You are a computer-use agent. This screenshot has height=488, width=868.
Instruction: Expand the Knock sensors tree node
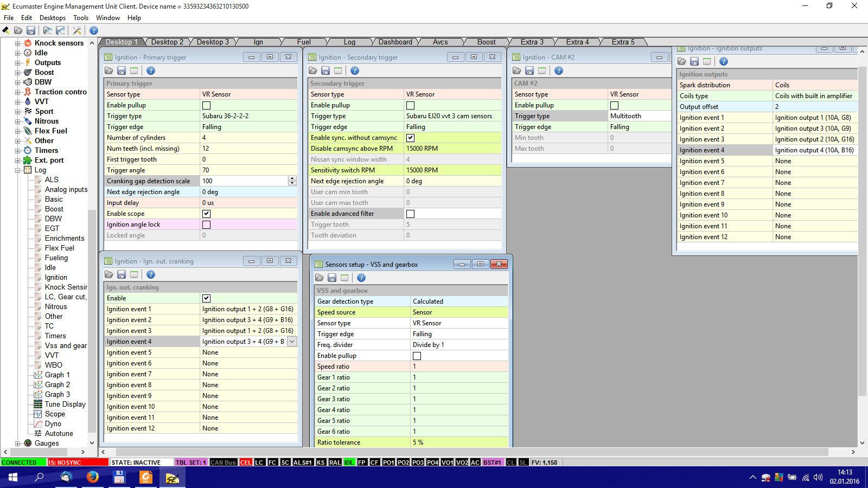17,43
